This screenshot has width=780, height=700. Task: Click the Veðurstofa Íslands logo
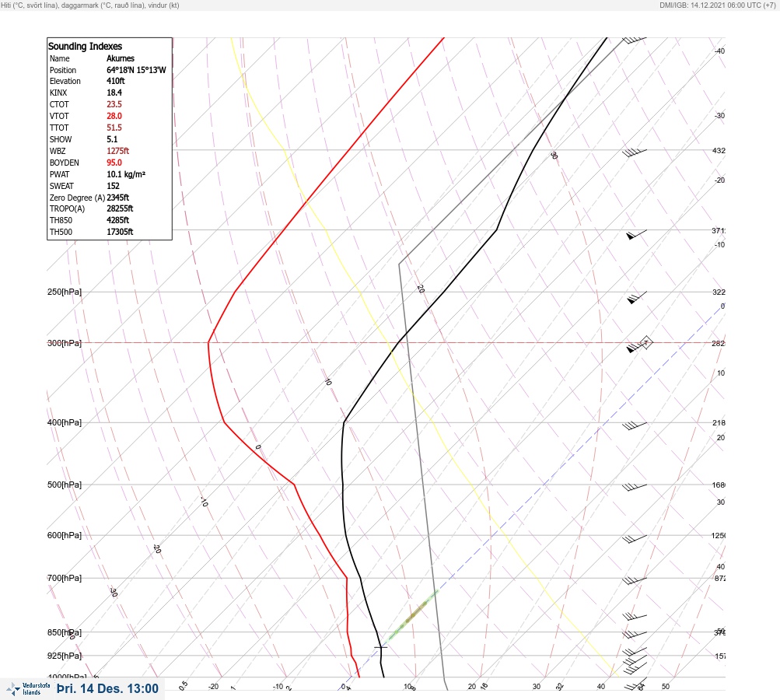point(28,688)
